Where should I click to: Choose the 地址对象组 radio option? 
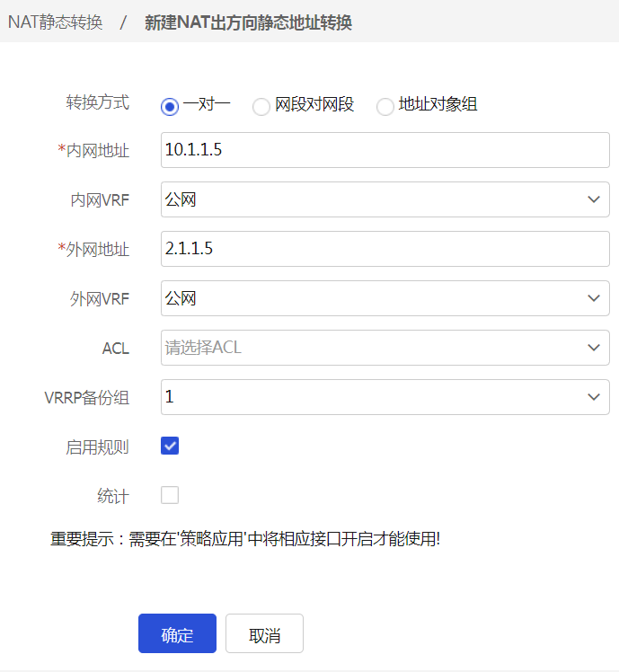point(385,106)
